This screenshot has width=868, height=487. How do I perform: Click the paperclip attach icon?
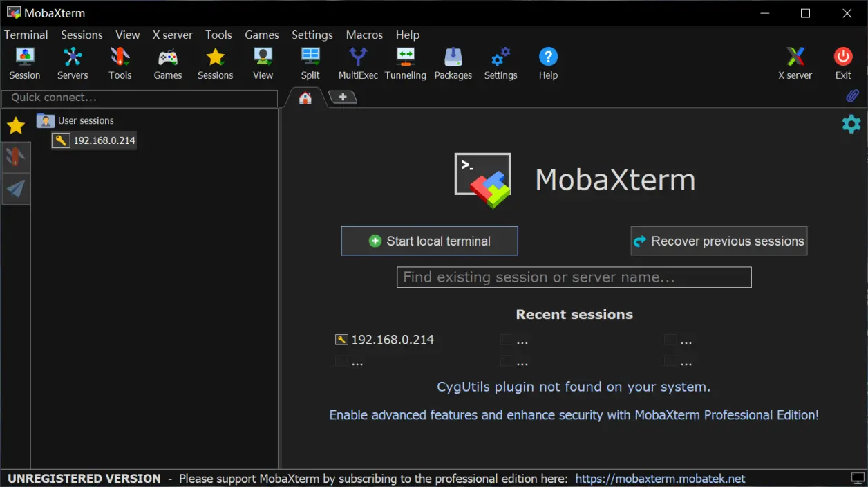point(853,96)
